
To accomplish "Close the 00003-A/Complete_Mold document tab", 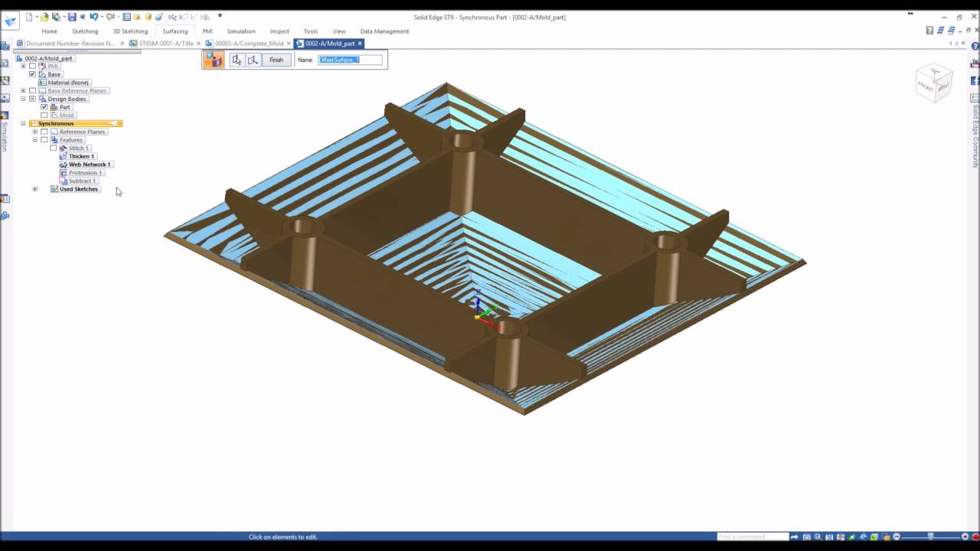I will click(289, 44).
